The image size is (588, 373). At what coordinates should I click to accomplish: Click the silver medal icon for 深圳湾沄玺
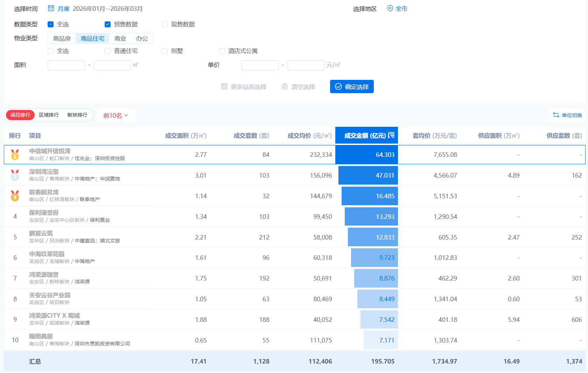15,175
